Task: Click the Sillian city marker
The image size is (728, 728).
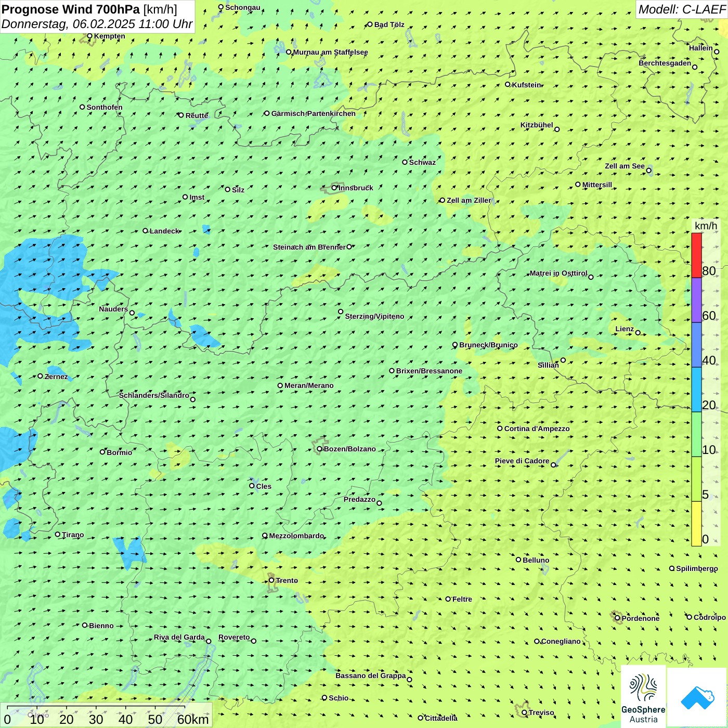Action: [x=563, y=360]
